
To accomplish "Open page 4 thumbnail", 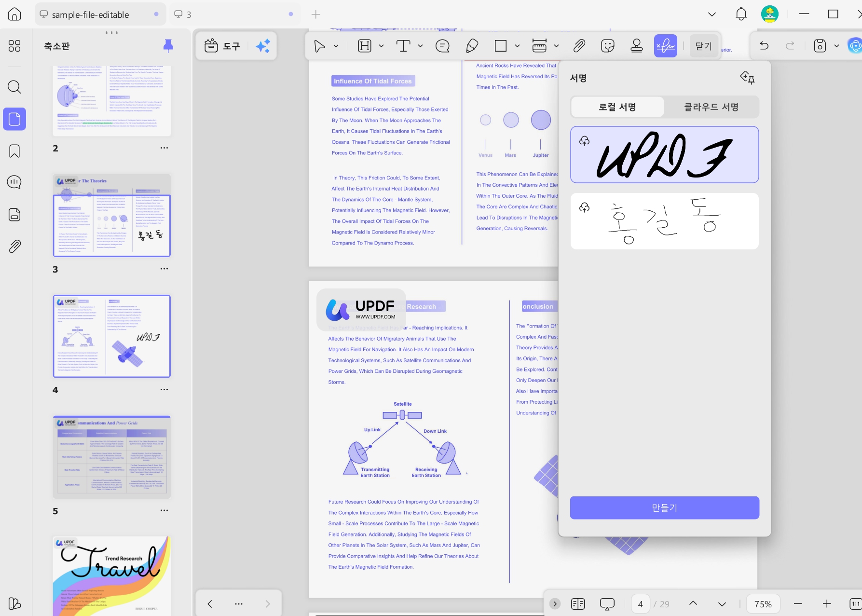I will pyautogui.click(x=112, y=336).
